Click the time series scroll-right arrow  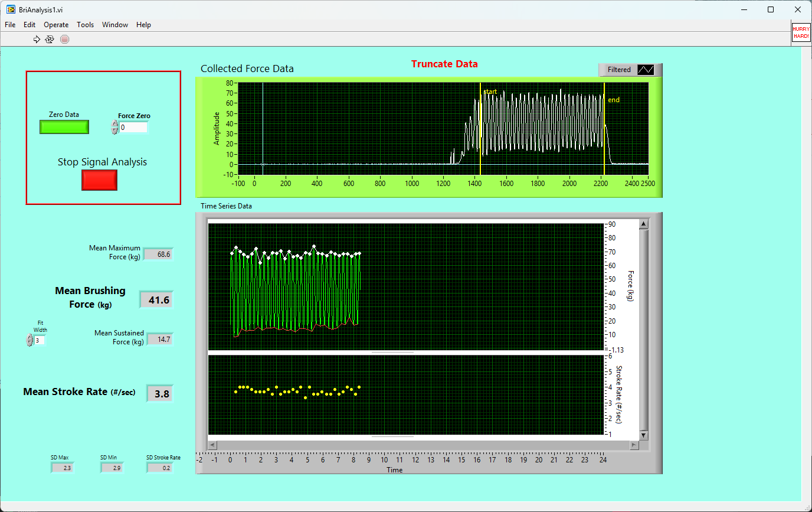tap(635, 445)
